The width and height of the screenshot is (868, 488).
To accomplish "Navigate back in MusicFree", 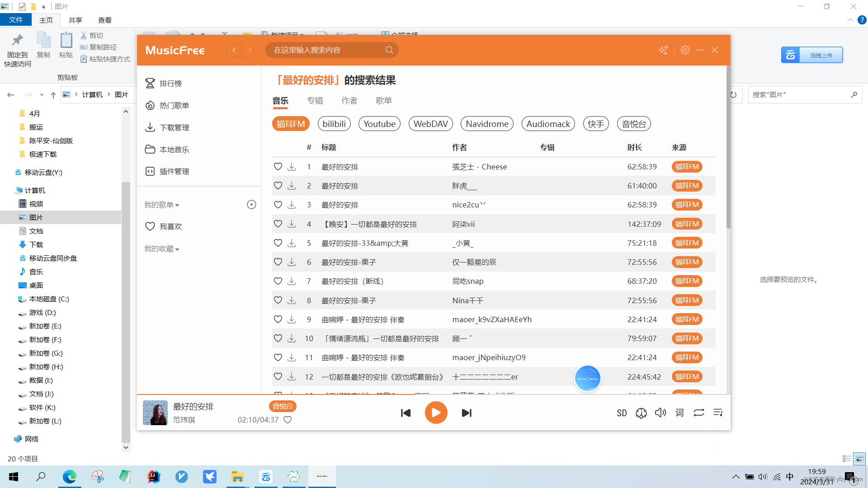I will click(234, 50).
